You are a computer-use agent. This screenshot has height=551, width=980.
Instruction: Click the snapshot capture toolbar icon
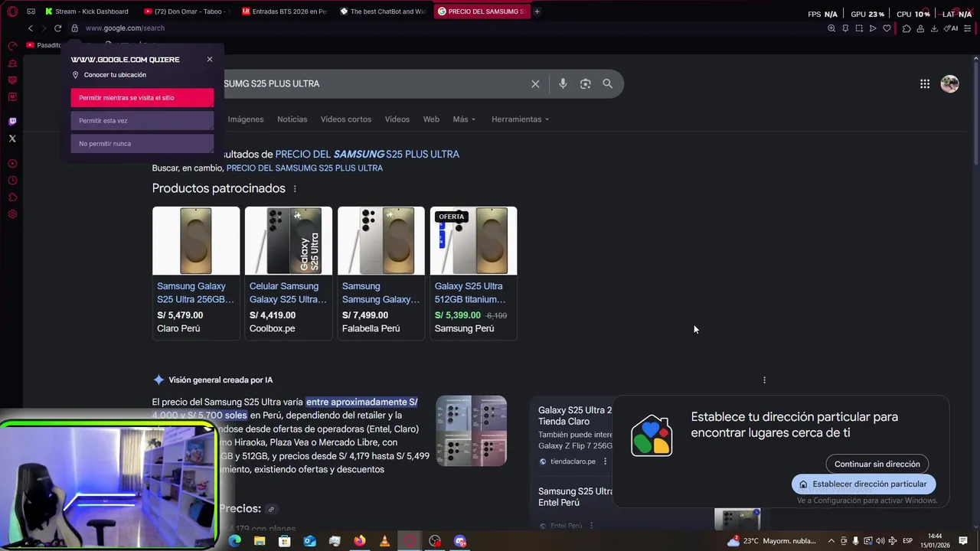(859, 28)
